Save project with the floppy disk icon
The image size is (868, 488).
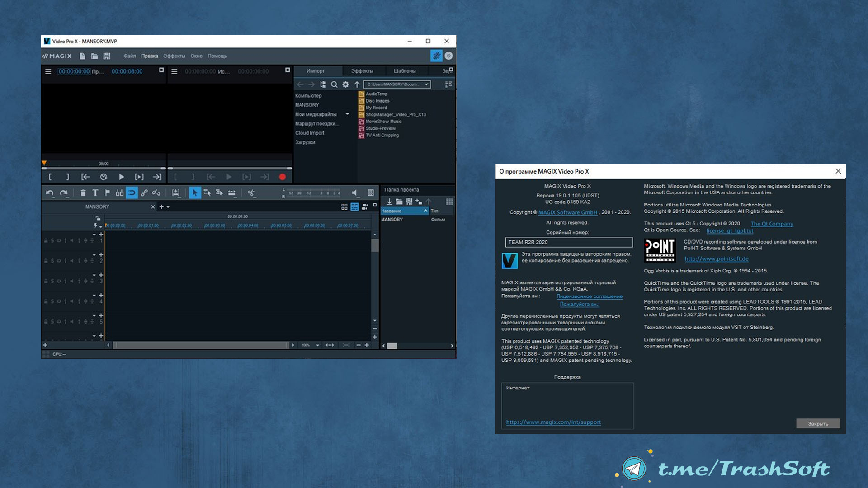click(x=107, y=56)
